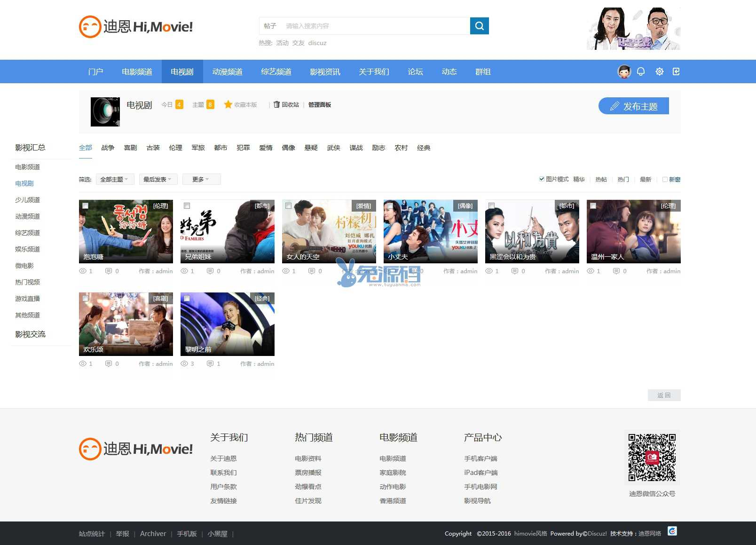The image size is (756, 545).
Task: Click the views eye icon under 欢乐颂
Action: (x=83, y=364)
